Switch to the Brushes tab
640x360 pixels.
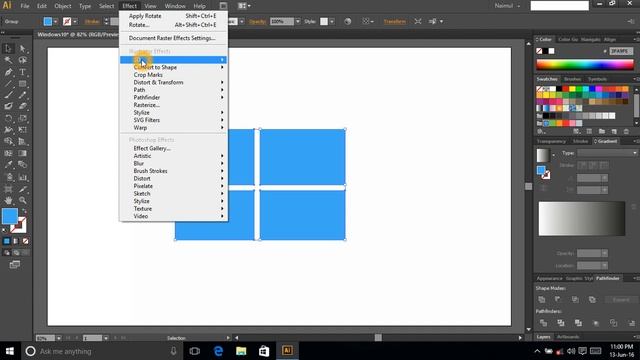tap(572, 79)
